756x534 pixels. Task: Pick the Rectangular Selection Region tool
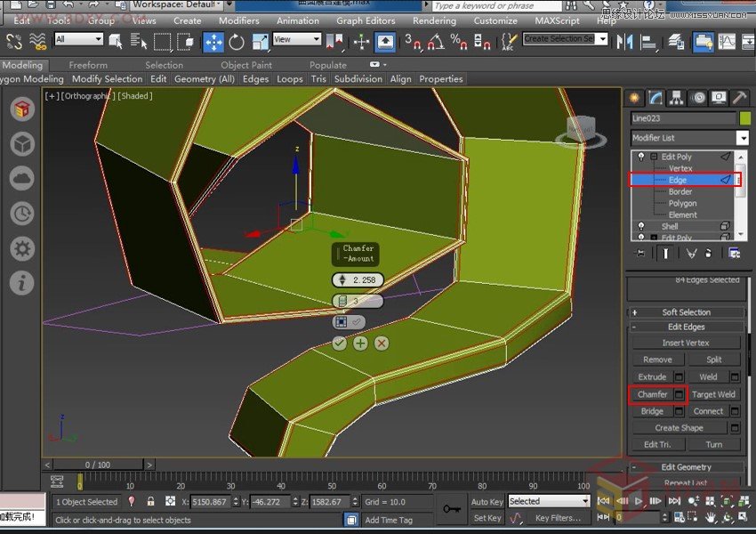click(163, 42)
